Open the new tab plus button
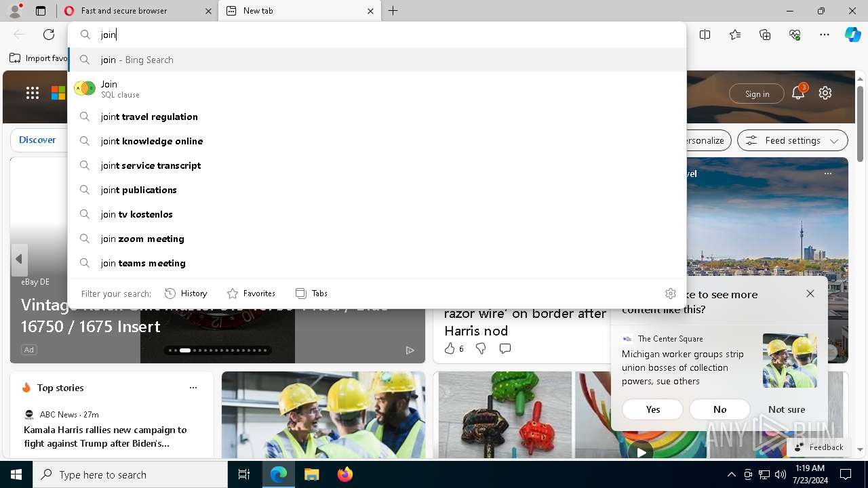Screen dimensions: 868x488 pyautogui.click(x=393, y=11)
